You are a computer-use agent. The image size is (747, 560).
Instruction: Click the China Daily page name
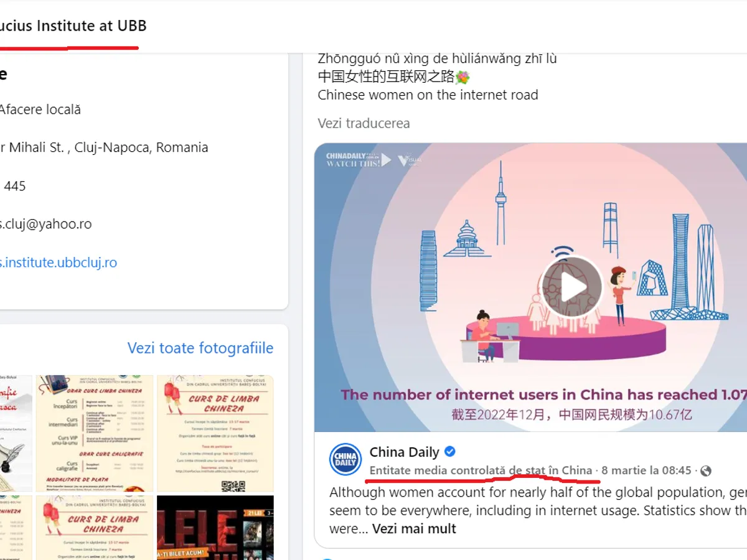coord(405,452)
